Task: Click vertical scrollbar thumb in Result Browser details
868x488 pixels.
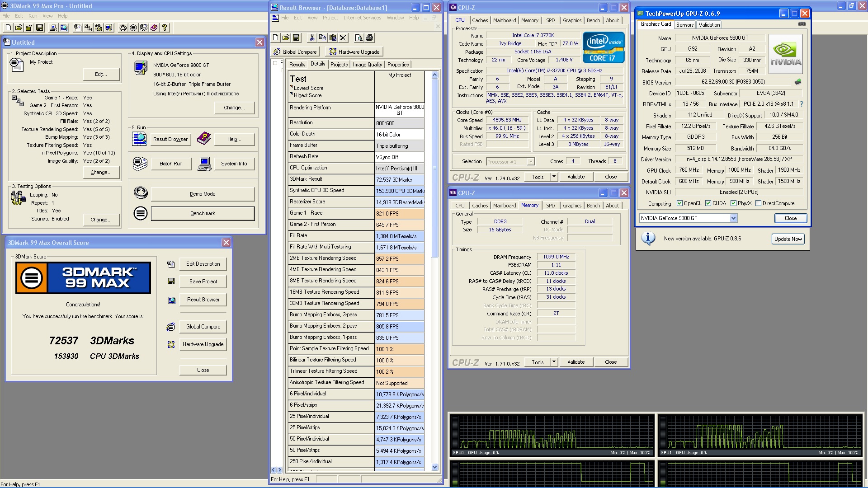Action: pos(435,168)
